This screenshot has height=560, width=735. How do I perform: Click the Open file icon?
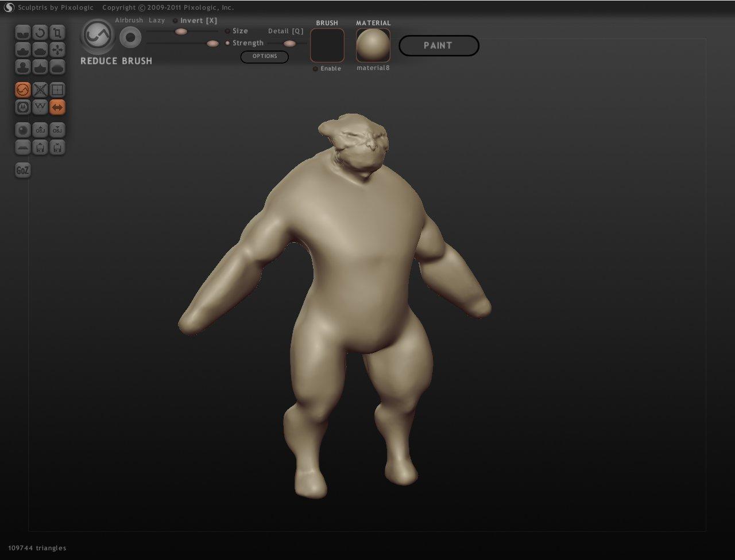coord(40,147)
